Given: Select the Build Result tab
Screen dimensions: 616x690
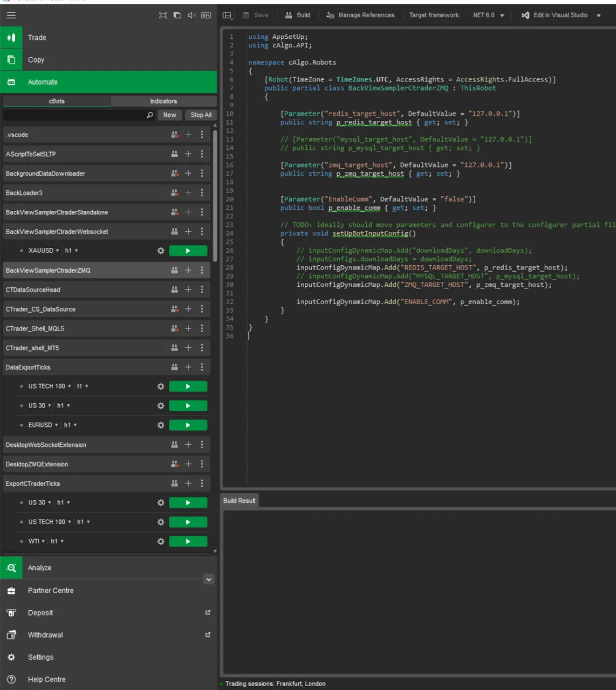Looking at the screenshot, I should click(239, 501).
